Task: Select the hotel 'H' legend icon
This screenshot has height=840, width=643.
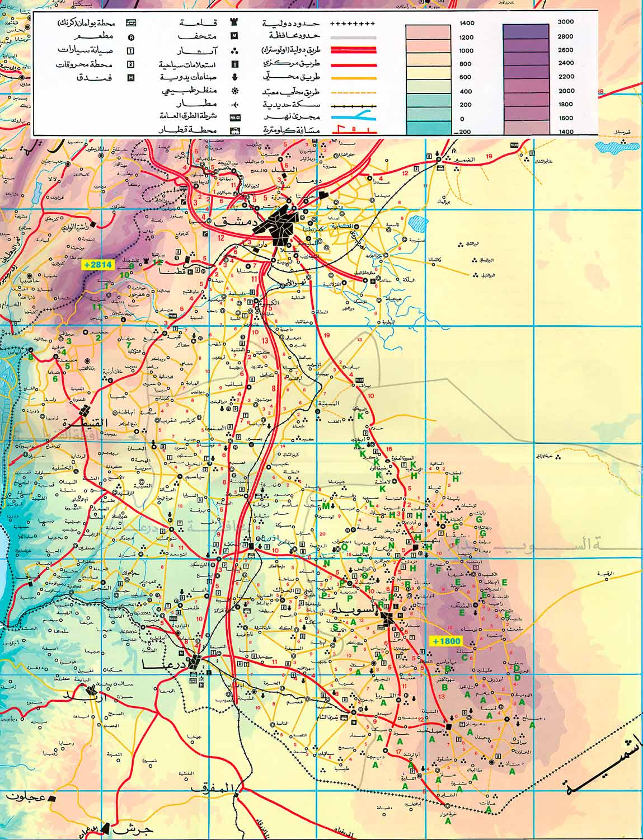Action: tap(130, 78)
